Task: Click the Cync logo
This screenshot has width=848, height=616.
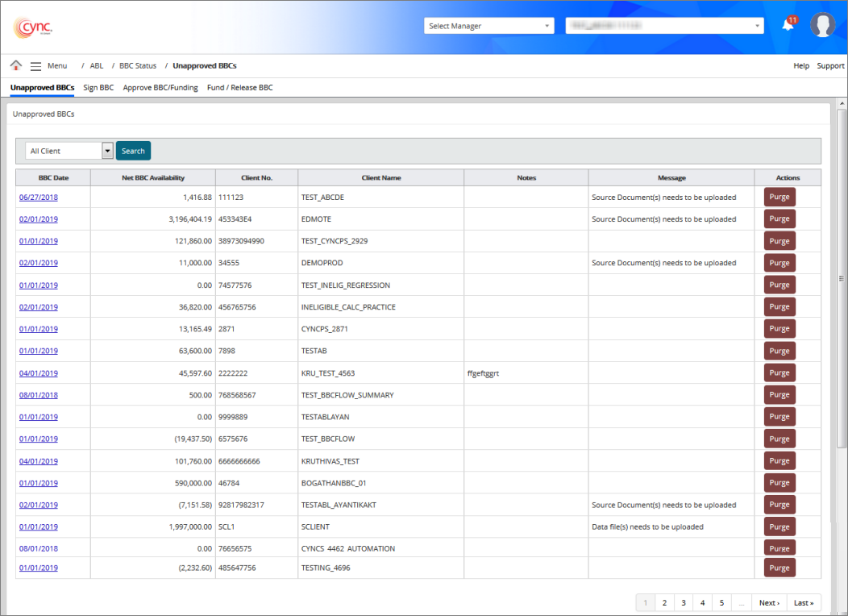Action: point(33,27)
